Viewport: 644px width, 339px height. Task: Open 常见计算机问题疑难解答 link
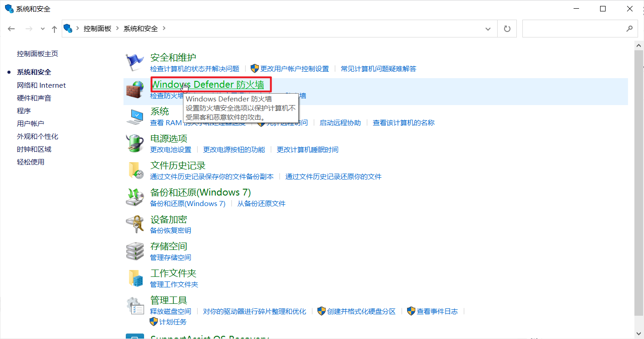pyautogui.click(x=379, y=69)
